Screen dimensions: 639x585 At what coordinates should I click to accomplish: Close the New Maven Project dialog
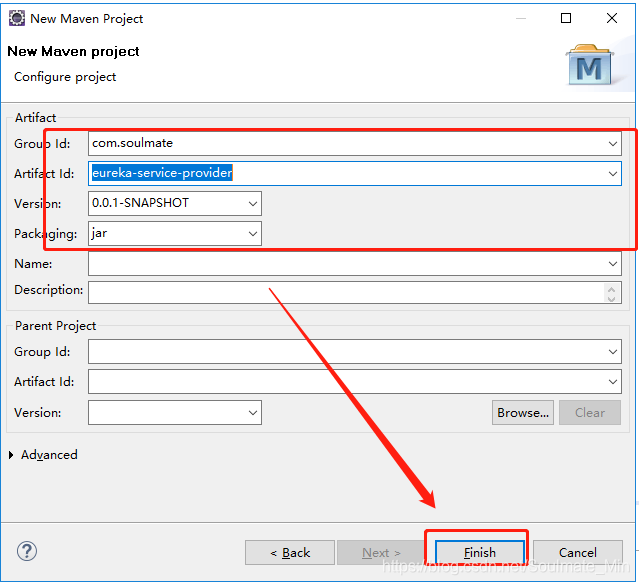pyautogui.click(x=611, y=18)
